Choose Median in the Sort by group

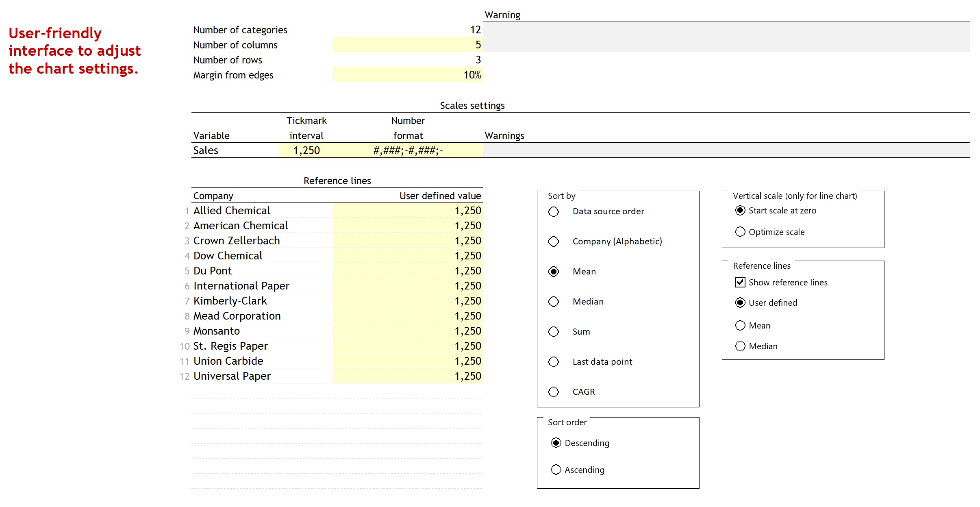point(554,302)
